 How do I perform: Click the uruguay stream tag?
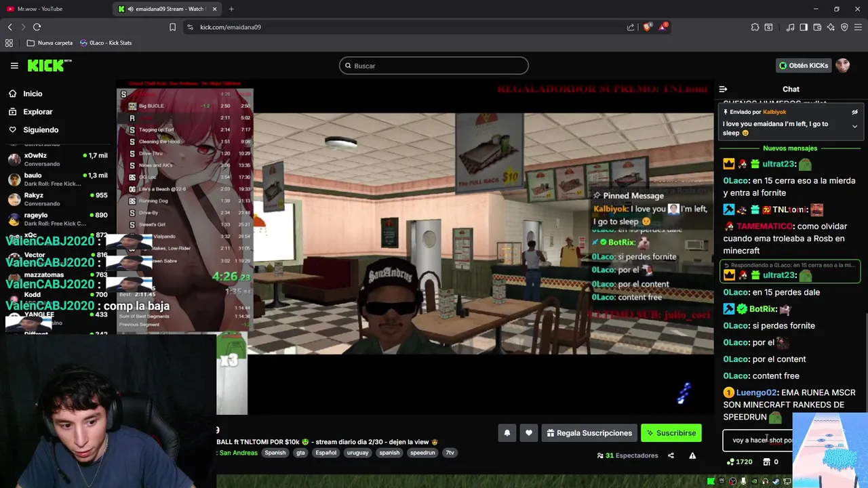click(x=357, y=453)
